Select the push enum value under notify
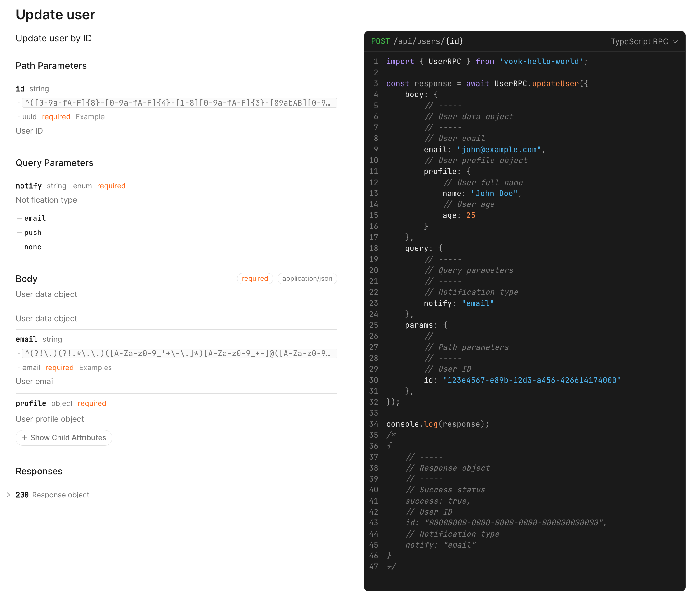The width and height of the screenshot is (700, 597). (x=33, y=233)
